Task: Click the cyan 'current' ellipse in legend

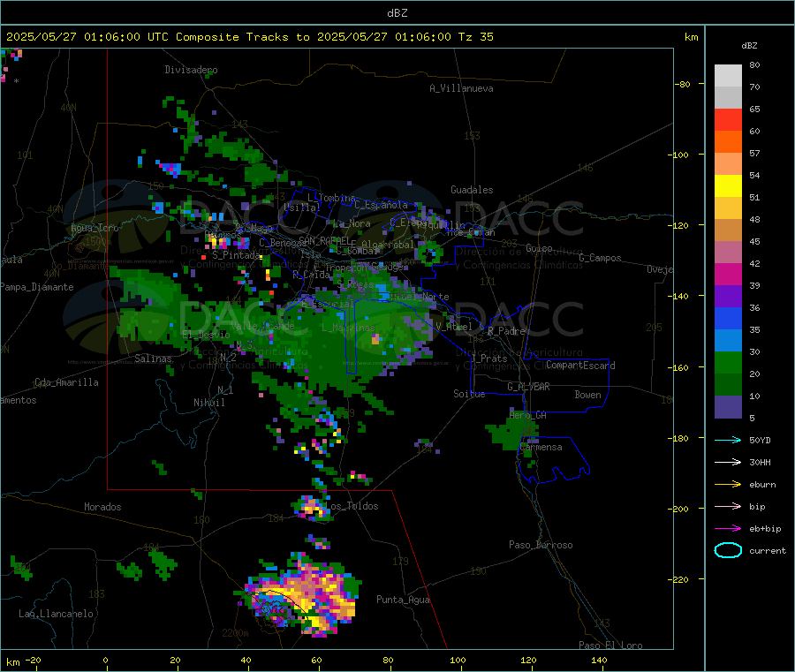Action: coord(728,550)
